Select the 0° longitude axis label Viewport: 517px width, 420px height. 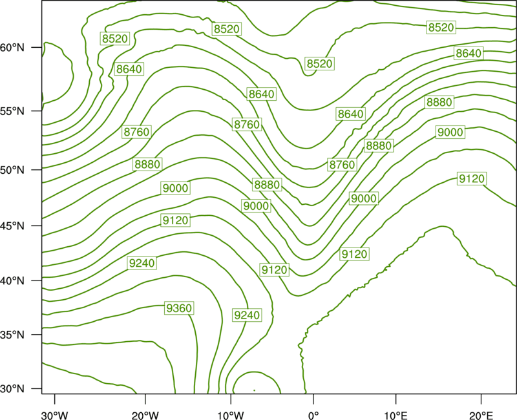[313, 415]
